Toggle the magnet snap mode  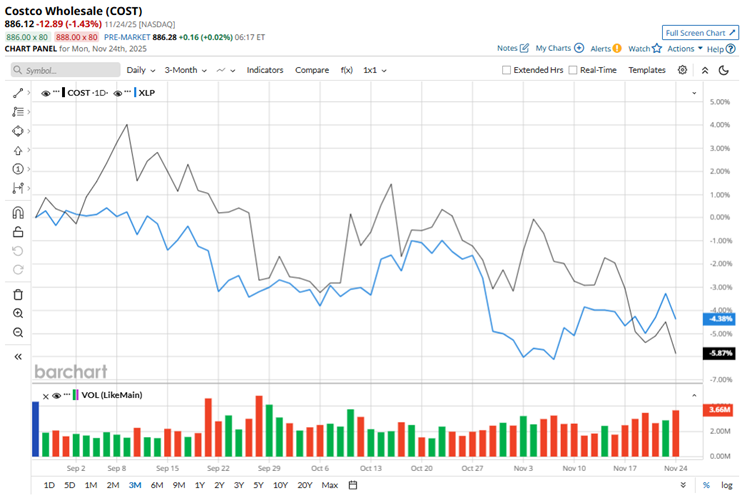[18, 212]
